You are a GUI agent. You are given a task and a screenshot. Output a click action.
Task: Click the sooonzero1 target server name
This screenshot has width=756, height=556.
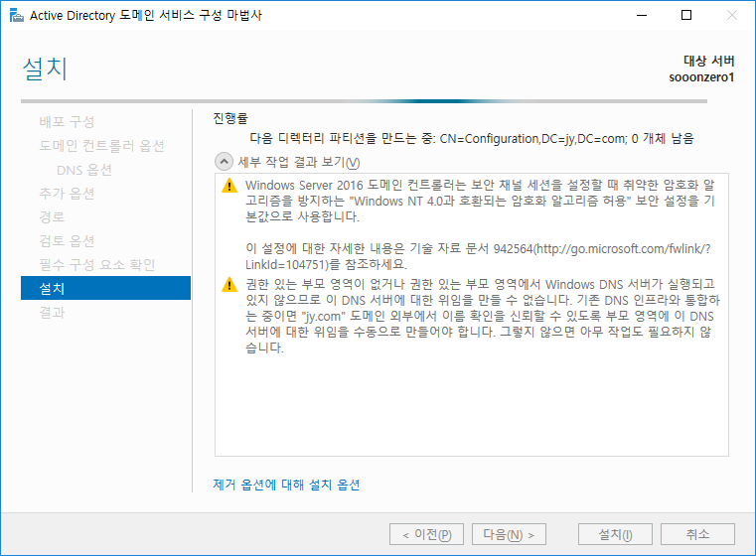click(x=701, y=77)
